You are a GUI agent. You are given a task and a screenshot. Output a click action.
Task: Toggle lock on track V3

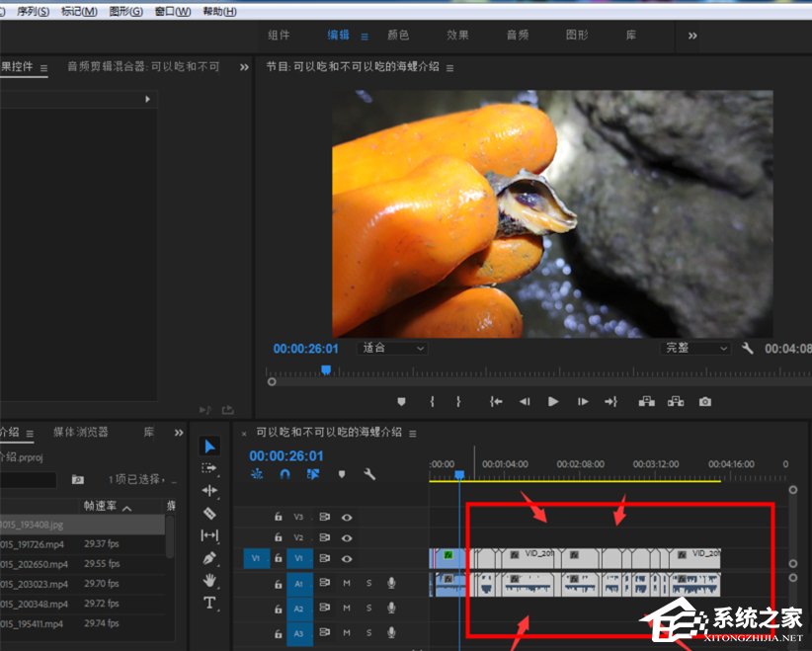278,517
